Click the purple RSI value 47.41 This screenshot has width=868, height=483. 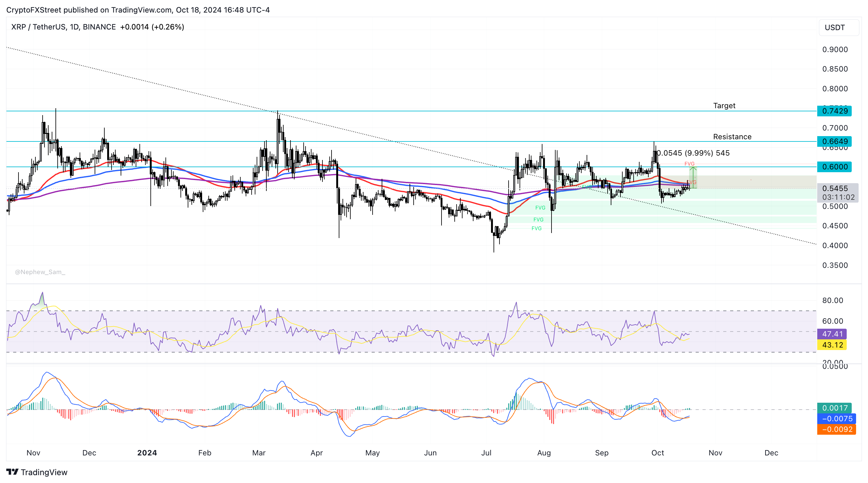tap(832, 334)
